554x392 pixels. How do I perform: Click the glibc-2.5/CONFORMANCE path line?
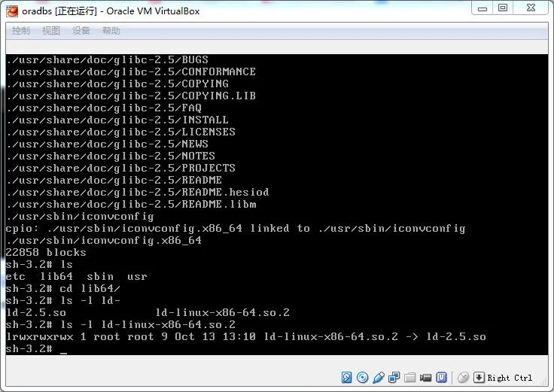coord(131,71)
